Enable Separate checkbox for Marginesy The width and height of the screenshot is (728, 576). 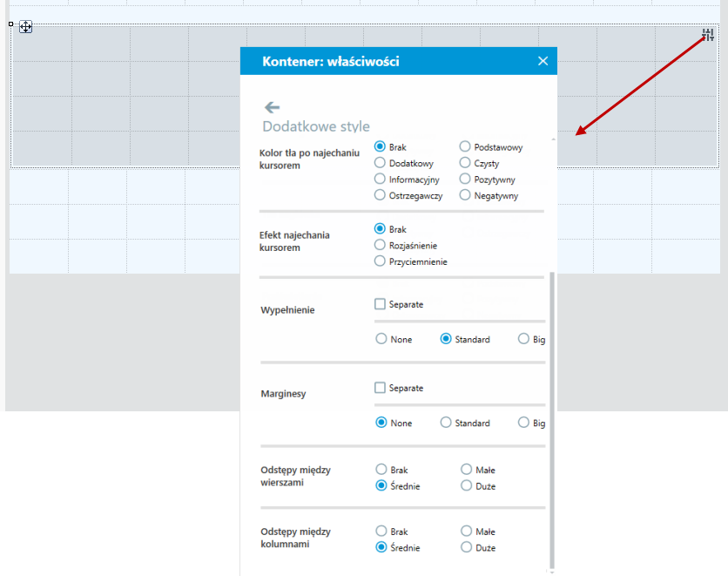click(x=380, y=388)
